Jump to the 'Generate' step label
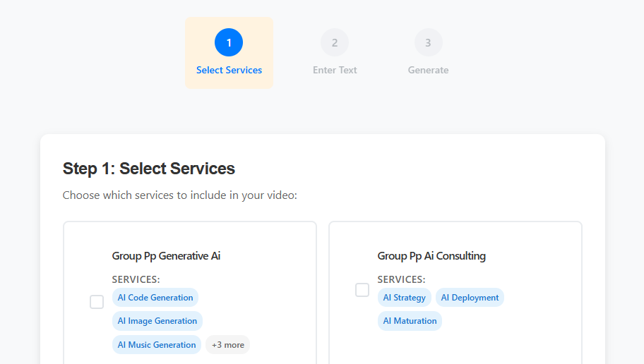 pyautogui.click(x=428, y=71)
